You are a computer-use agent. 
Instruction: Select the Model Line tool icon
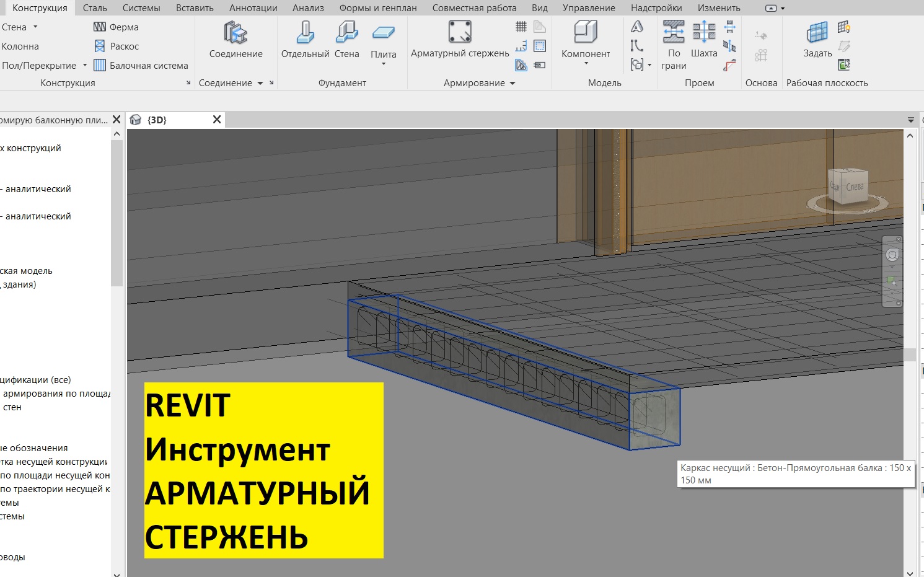pyautogui.click(x=637, y=46)
